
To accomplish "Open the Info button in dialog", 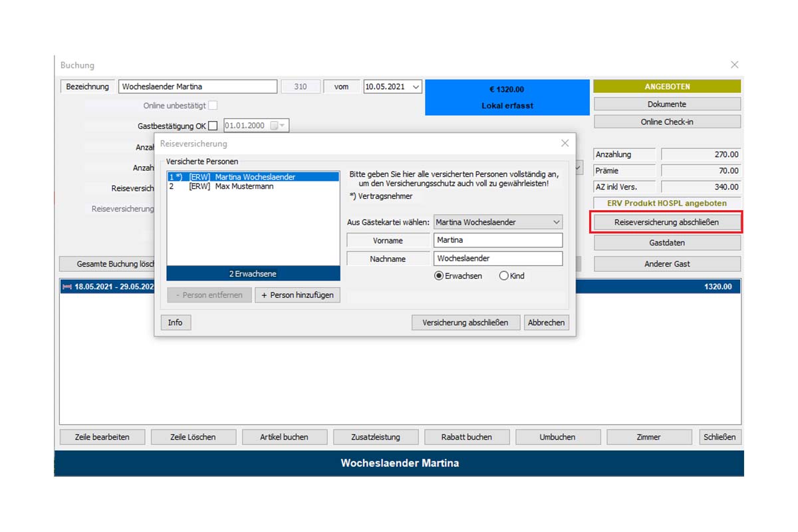I will [x=176, y=323].
